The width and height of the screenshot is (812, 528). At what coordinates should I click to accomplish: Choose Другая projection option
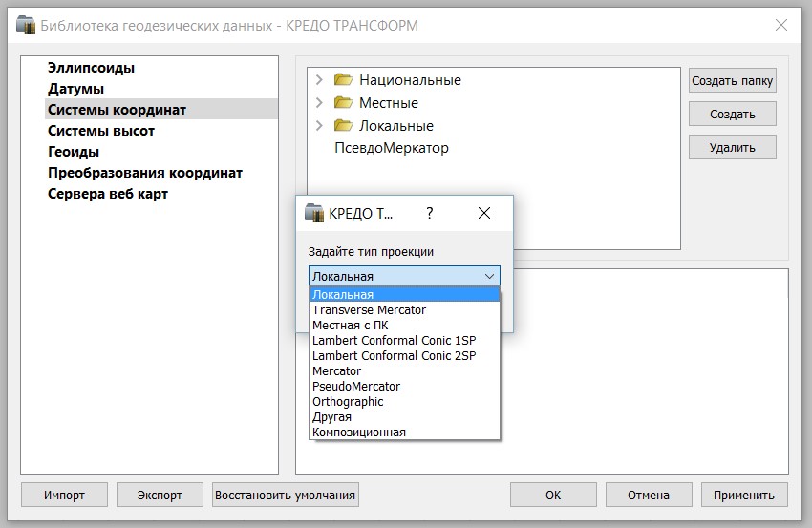[x=404, y=416]
